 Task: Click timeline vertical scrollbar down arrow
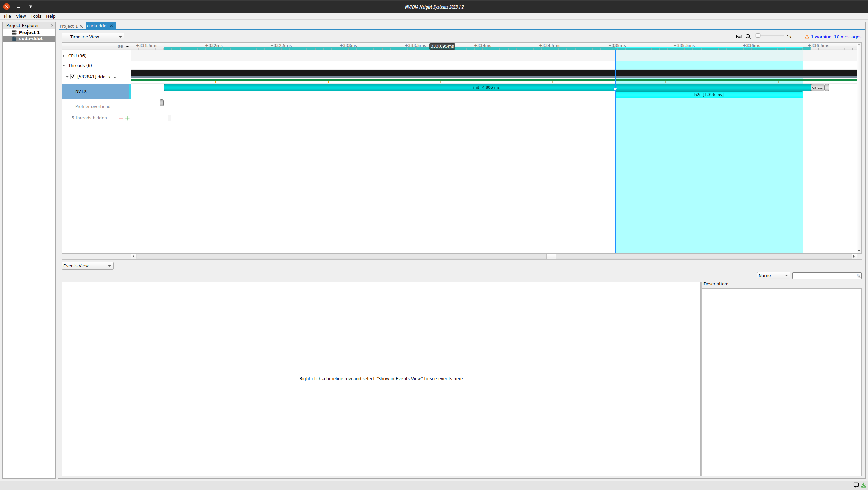click(x=859, y=251)
